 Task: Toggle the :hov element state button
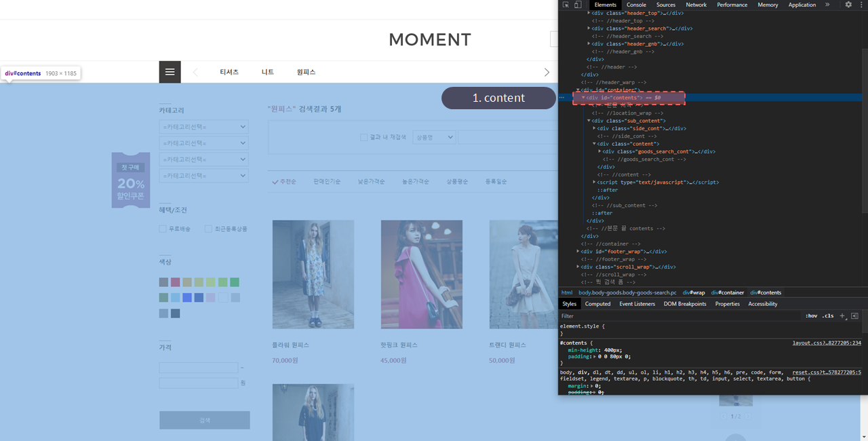pos(811,315)
